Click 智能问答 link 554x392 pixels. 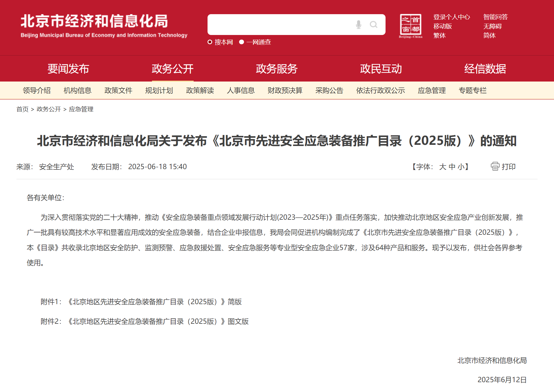pos(496,17)
